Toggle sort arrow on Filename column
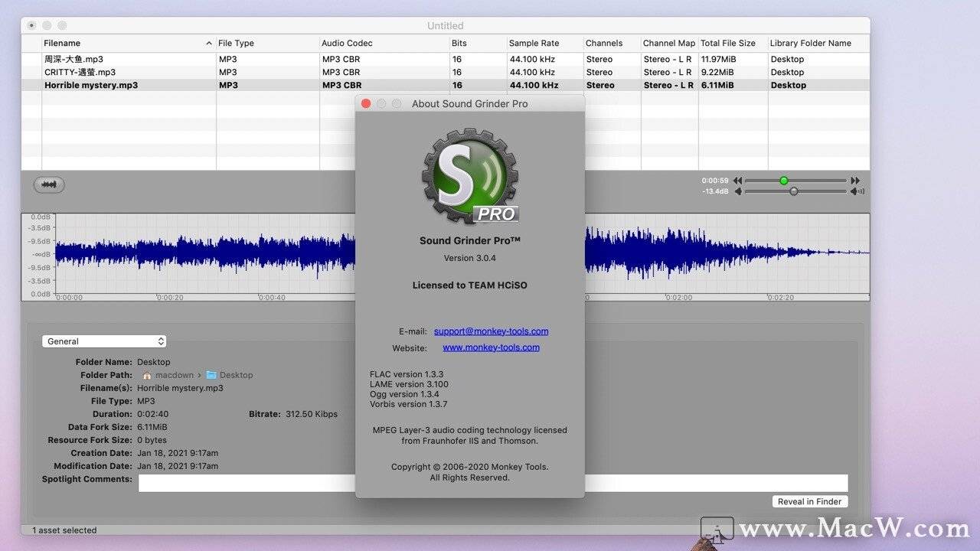The height and width of the screenshot is (551, 980). [x=209, y=44]
